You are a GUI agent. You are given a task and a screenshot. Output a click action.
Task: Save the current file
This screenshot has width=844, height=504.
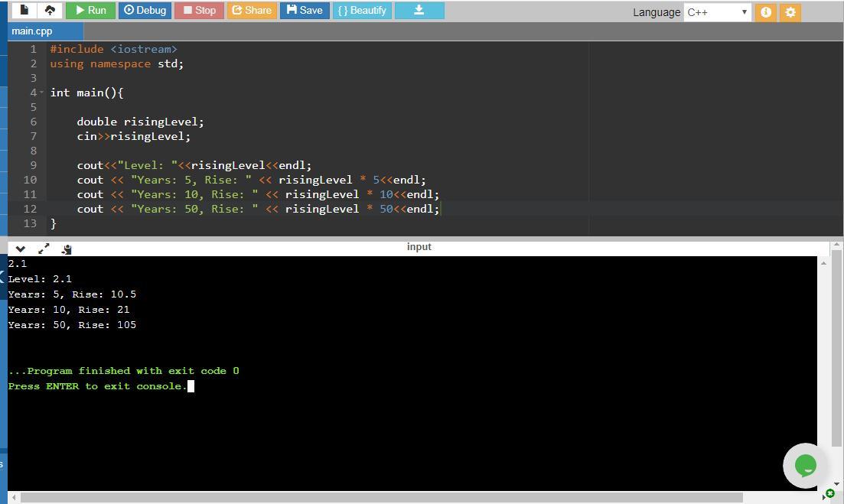pos(305,10)
